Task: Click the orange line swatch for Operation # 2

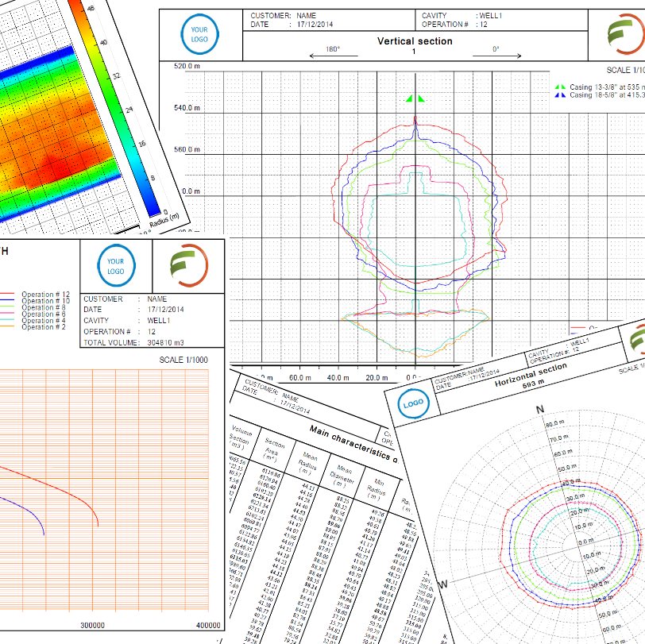Action: pyautogui.click(x=7, y=327)
